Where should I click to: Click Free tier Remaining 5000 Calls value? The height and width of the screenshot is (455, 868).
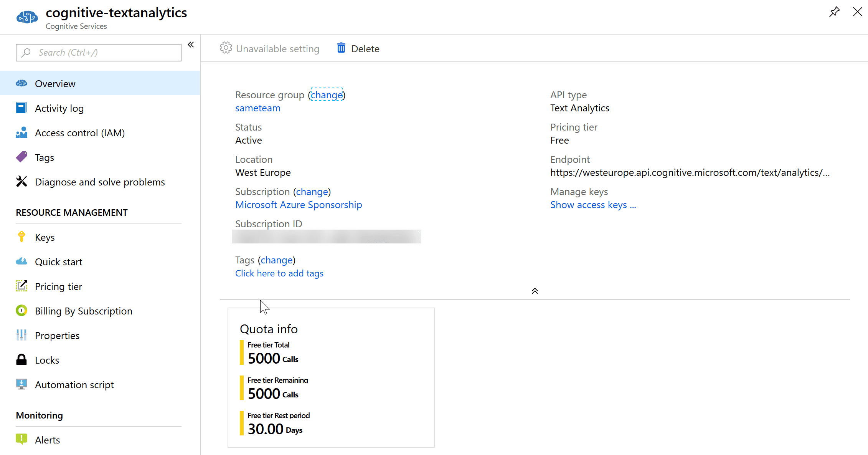point(273,394)
